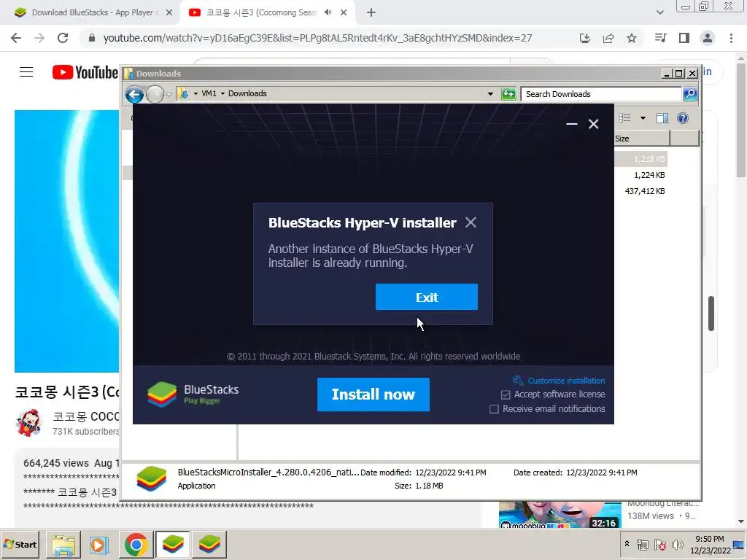Click Chrome taskbar icon

point(136,545)
